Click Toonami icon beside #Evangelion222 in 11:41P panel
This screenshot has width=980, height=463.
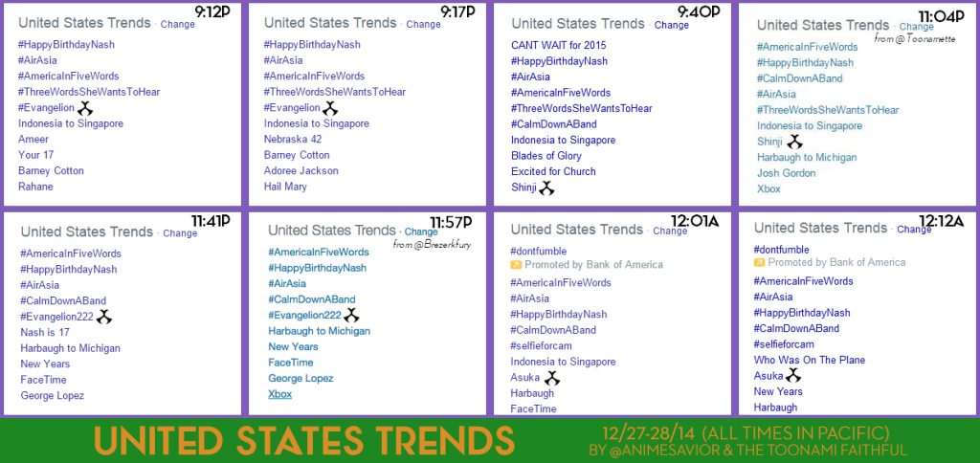[x=103, y=317]
